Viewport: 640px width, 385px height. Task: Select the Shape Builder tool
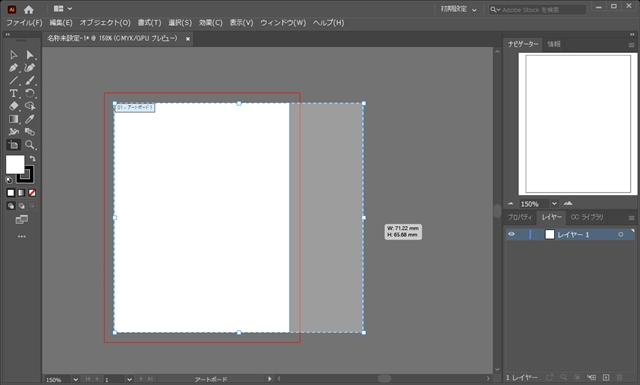29,106
